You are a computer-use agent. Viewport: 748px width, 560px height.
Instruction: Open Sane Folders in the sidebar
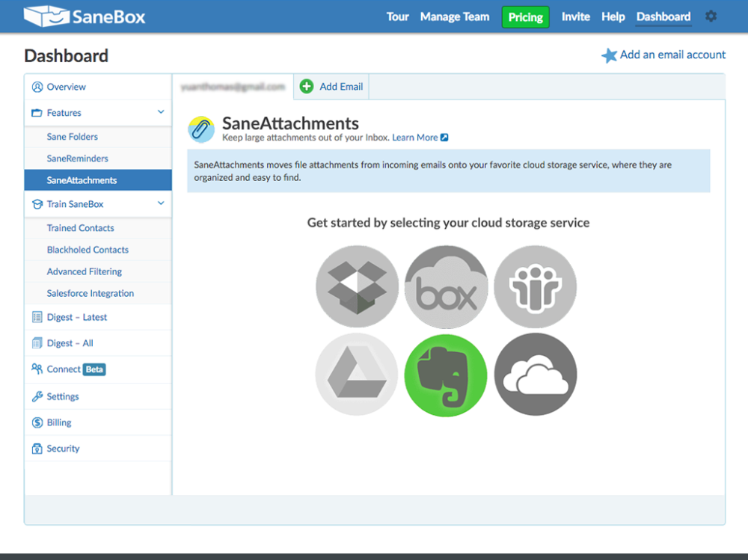point(72,137)
